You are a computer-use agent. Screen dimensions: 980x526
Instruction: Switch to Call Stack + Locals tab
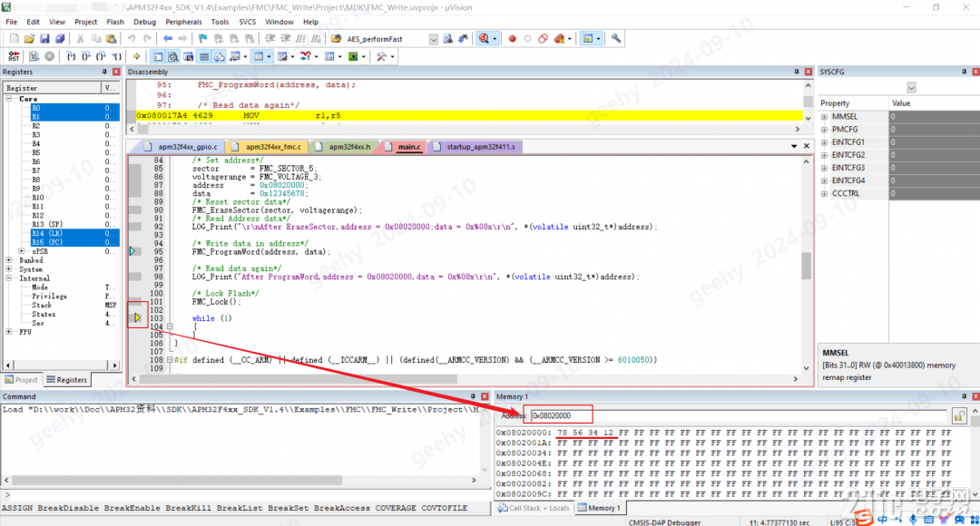(534, 508)
